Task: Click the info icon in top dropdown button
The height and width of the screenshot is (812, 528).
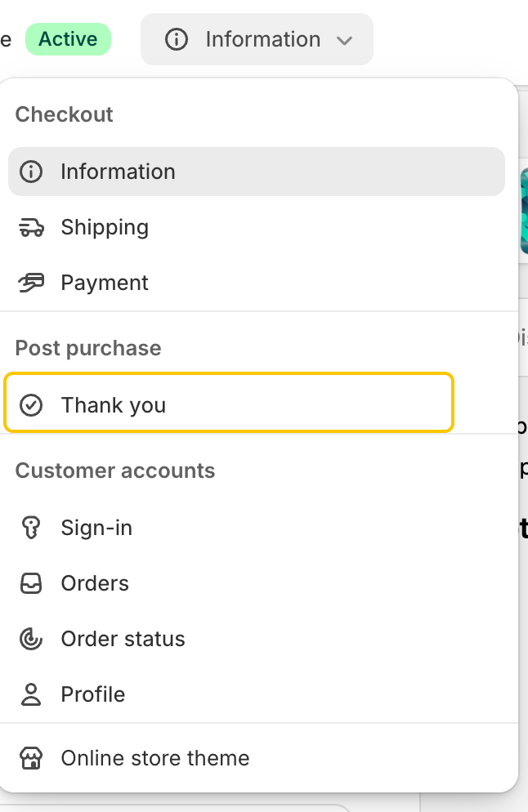Action: tap(177, 39)
